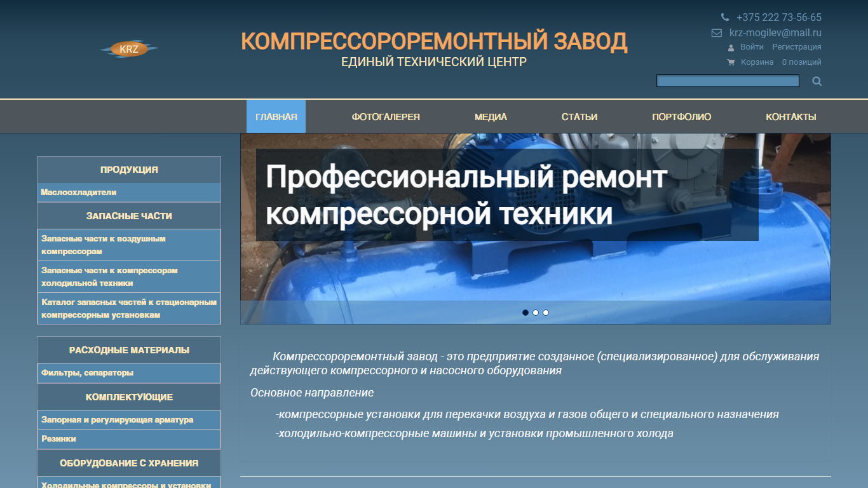Image resolution: width=868 pixels, height=488 pixels.
Task: Open the ЗАПАСНЫЕ ЧАСТИ sidebar heading
Action: (129, 216)
